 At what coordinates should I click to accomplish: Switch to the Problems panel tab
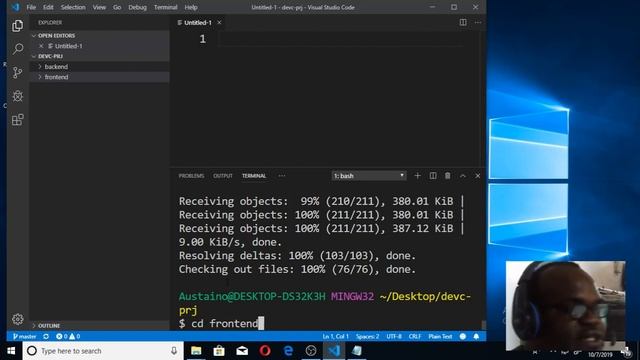pyautogui.click(x=191, y=176)
